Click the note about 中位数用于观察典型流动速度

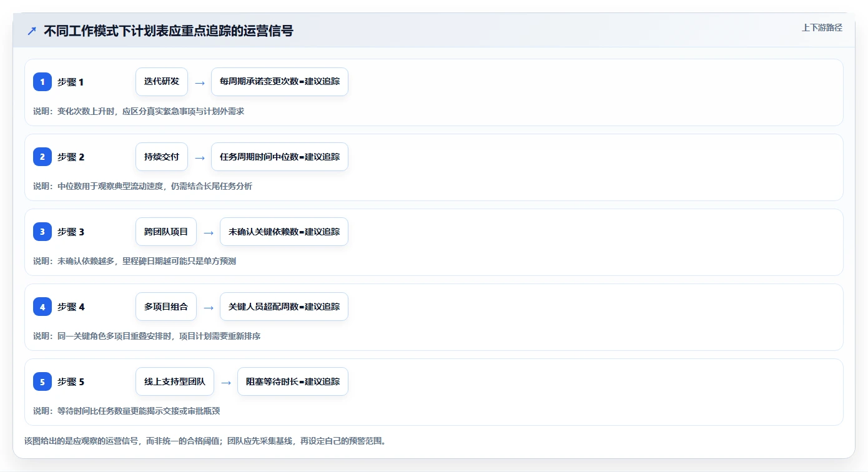click(142, 186)
